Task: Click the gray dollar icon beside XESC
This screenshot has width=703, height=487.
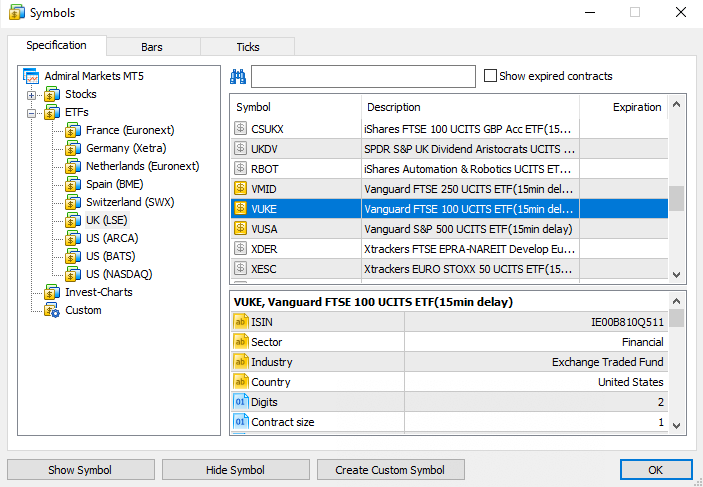Action: pos(240,269)
